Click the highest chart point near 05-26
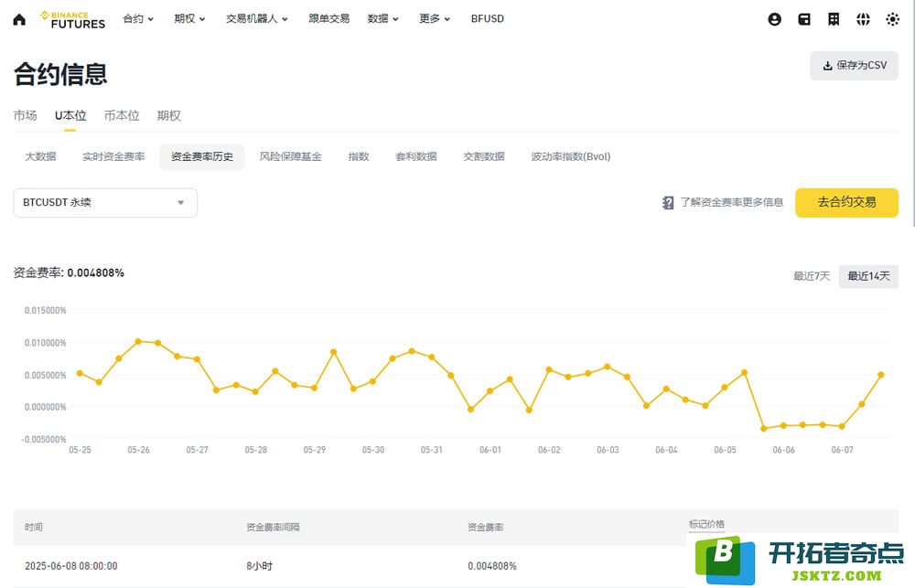The width and height of the screenshot is (915, 588). coord(138,341)
